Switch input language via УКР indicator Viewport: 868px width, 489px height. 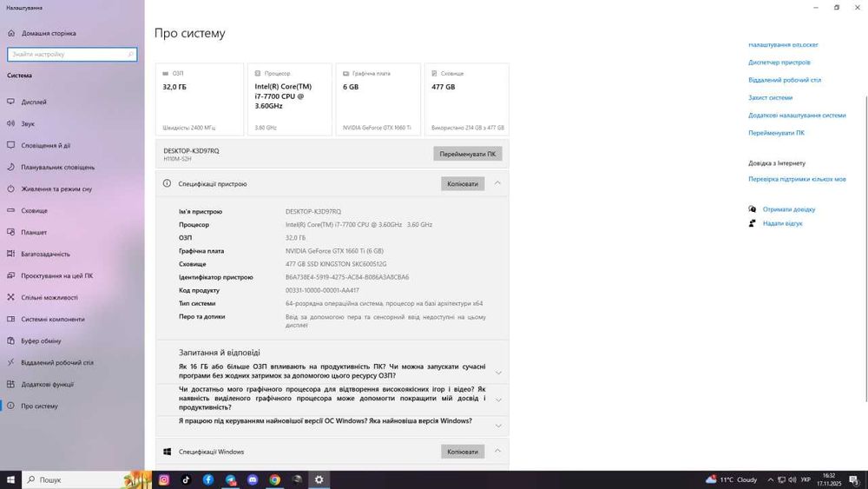click(806, 479)
